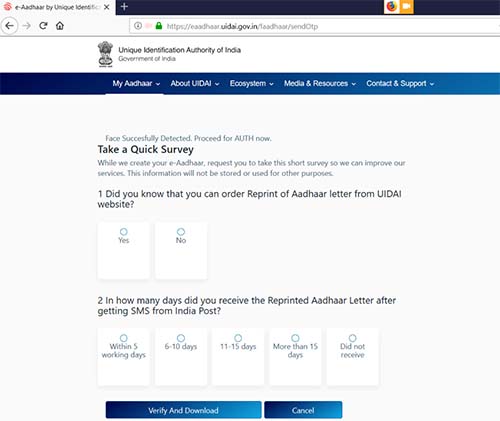The image size is (500, 421).
Task: Click the Firefox logo icon in title bar
Action: 392,6
